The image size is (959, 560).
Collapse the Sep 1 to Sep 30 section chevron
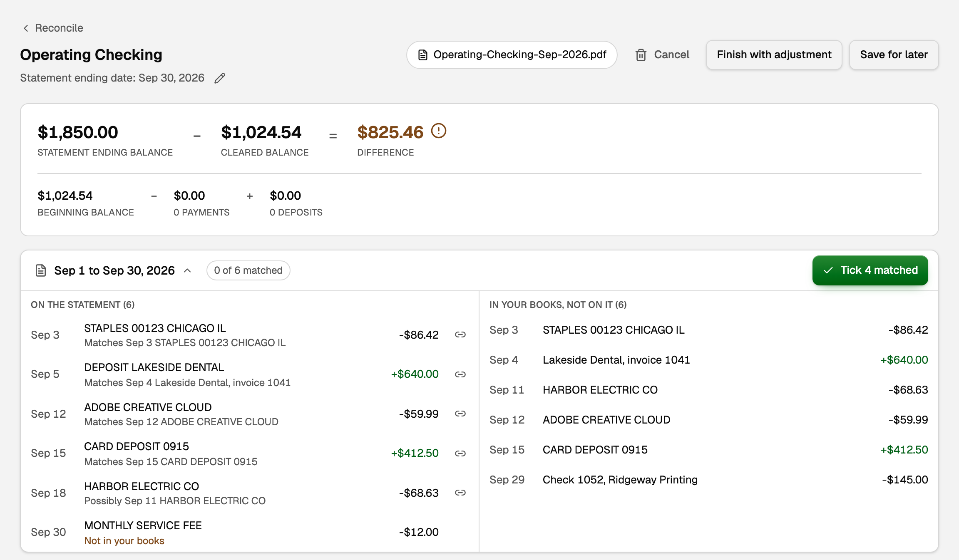tap(187, 270)
